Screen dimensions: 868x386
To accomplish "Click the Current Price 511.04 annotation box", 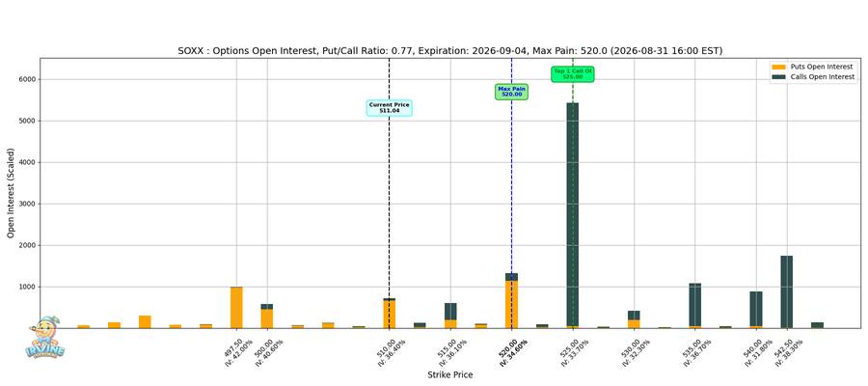I will [x=390, y=108].
